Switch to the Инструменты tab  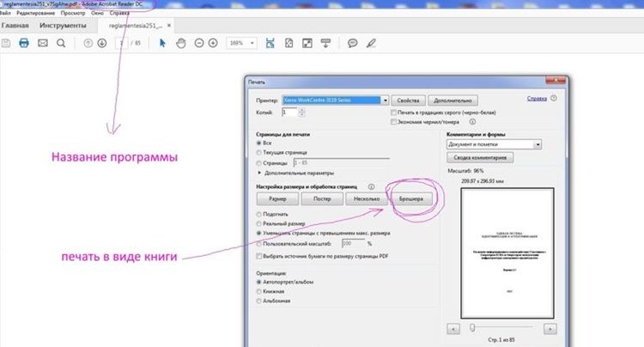tap(63, 26)
